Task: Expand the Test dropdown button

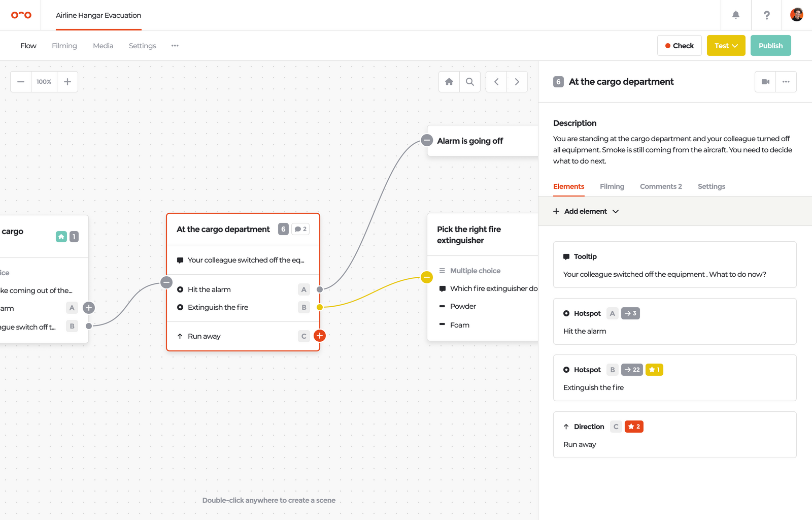Action: click(x=726, y=46)
